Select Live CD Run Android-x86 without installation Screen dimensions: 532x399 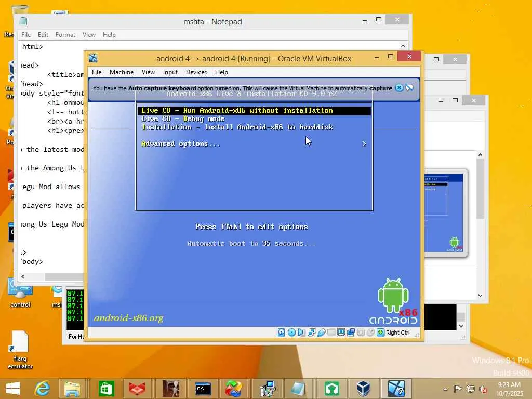click(x=254, y=111)
